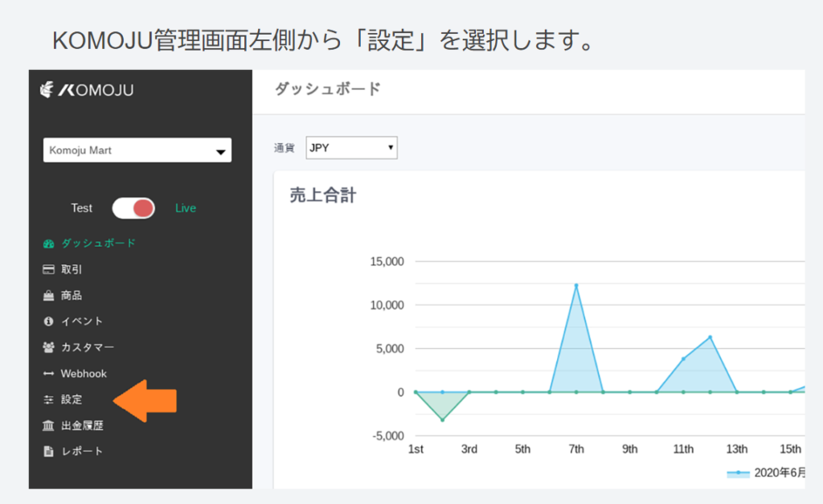Open the レポート menu item
This screenshot has height=504, width=823.
coord(82,451)
